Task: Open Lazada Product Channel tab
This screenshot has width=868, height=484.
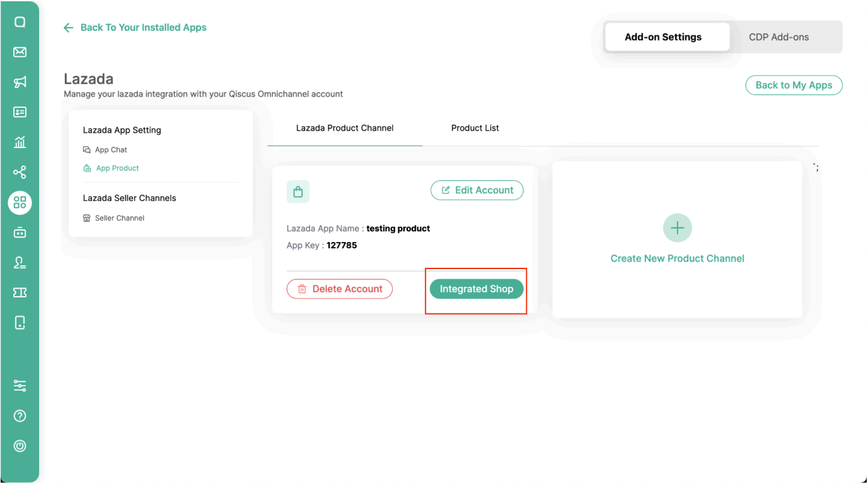Action: tap(345, 128)
